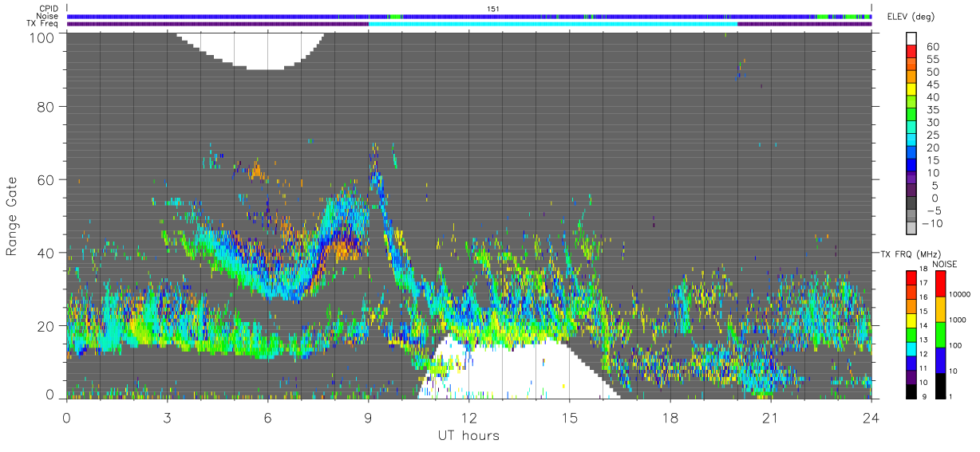Click the '24' tick on UT hours axis
Screen dimensions: 980x452
[x=871, y=418]
